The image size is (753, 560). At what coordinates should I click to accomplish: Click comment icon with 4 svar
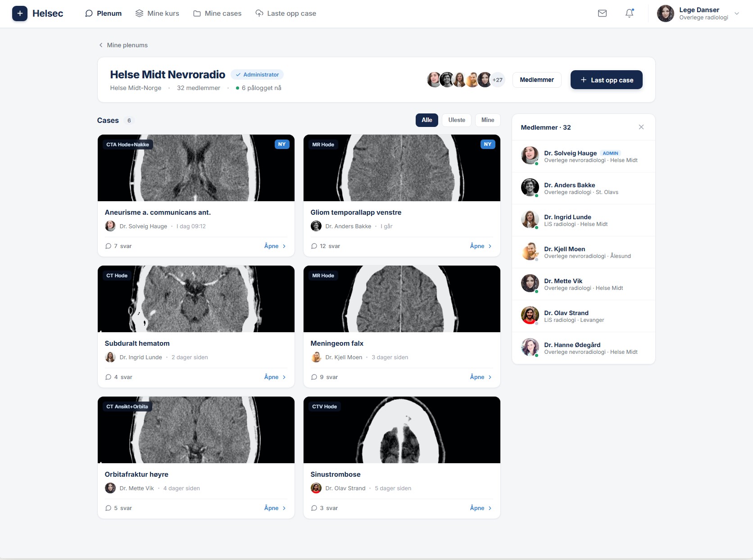(x=108, y=377)
